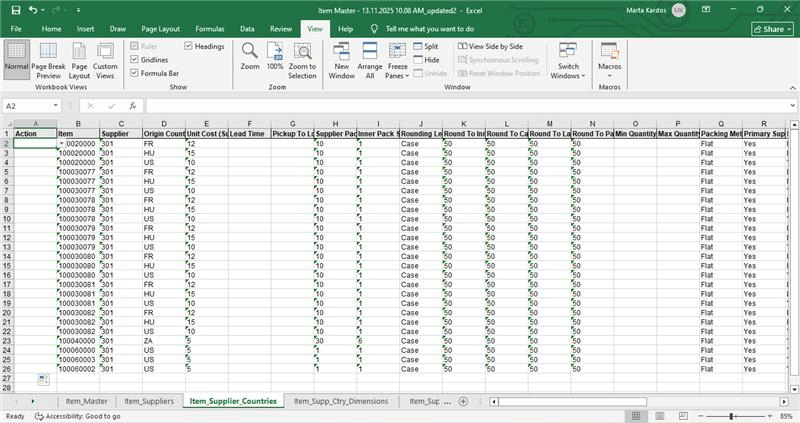Toggle the Gridlines checkbox

pos(136,60)
